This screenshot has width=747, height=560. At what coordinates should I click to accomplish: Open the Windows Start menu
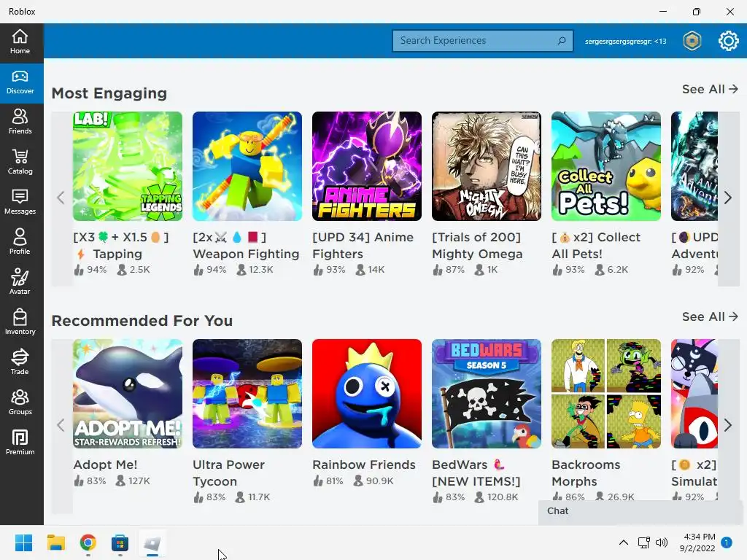(x=24, y=542)
